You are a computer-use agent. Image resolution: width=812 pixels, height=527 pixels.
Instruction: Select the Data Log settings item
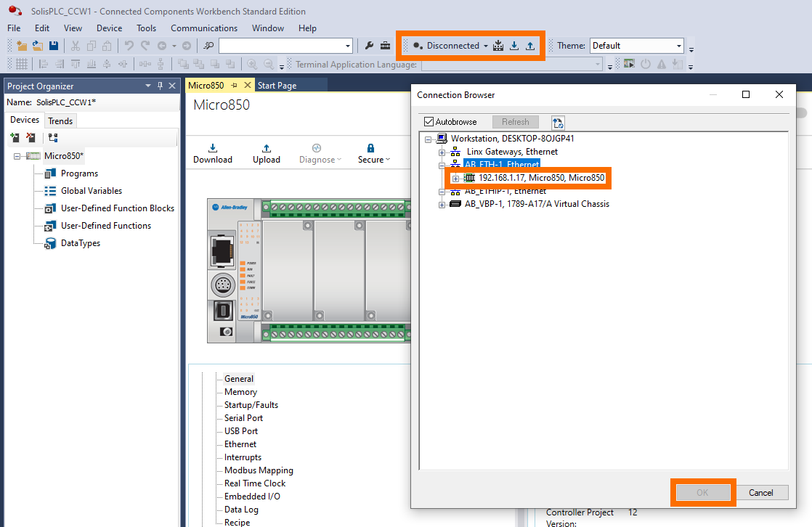241,510
